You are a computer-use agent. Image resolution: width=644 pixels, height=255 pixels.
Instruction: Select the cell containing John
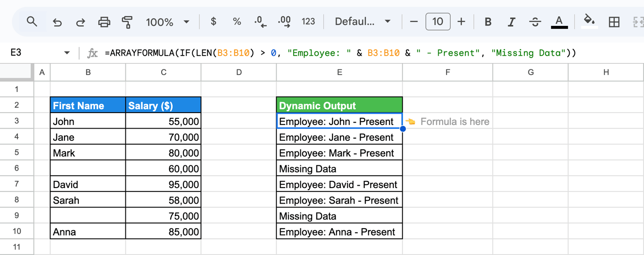tap(88, 121)
